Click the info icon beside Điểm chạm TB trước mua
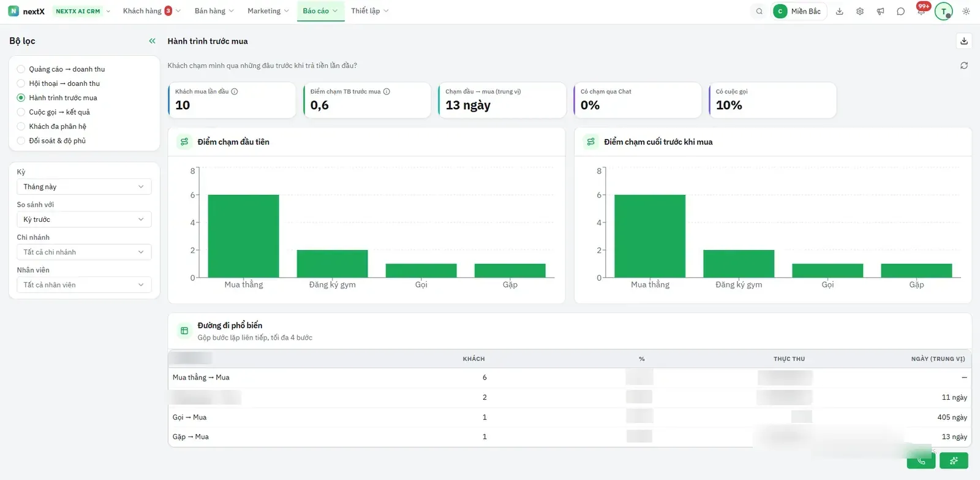The width and height of the screenshot is (980, 480). pos(386,91)
